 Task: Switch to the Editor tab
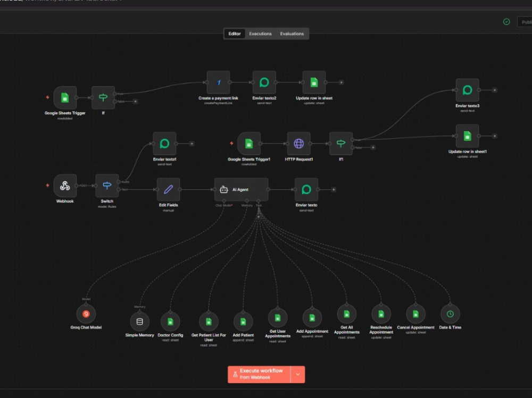235,33
